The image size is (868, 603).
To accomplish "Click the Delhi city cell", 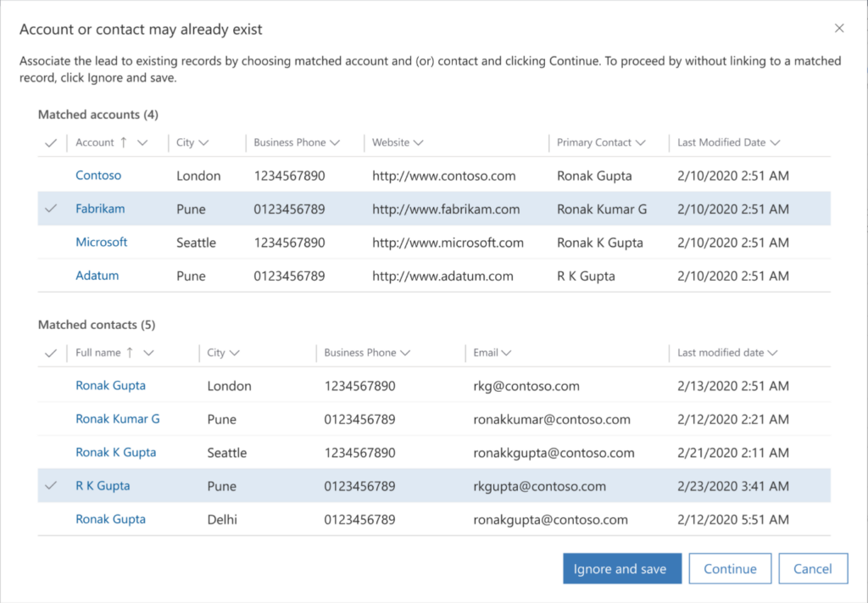I will pyautogui.click(x=222, y=519).
